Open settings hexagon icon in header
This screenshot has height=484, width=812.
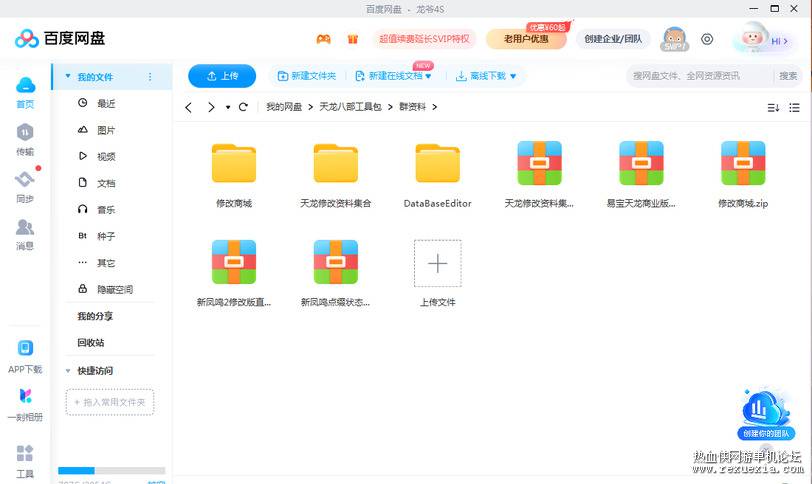pyautogui.click(x=707, y=39)
